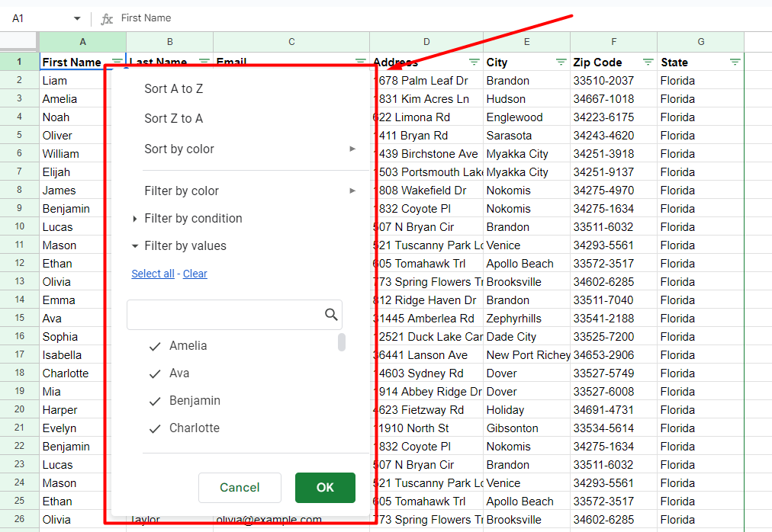Select column F header
The height and width of the screenshot is (532, 772).
613,42
